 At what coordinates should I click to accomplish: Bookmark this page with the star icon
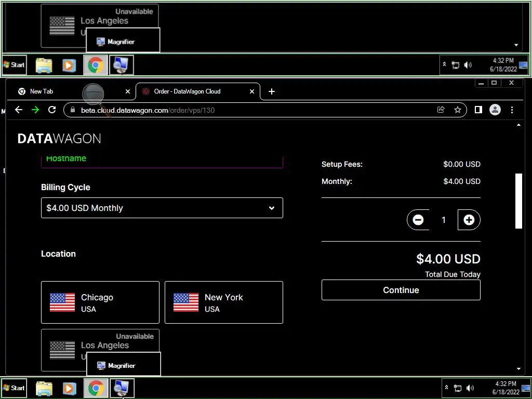(457, 110)
